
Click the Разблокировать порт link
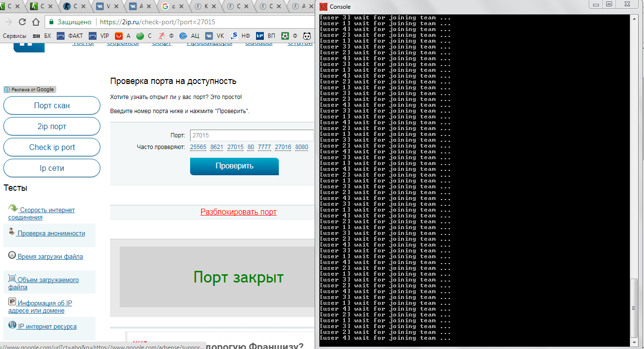point(239,212)
